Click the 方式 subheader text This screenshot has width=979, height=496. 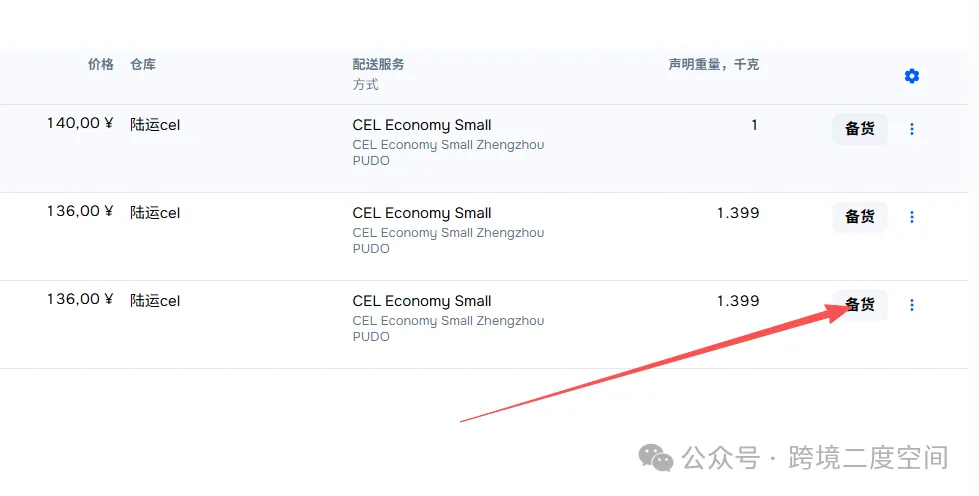(365, 85)
